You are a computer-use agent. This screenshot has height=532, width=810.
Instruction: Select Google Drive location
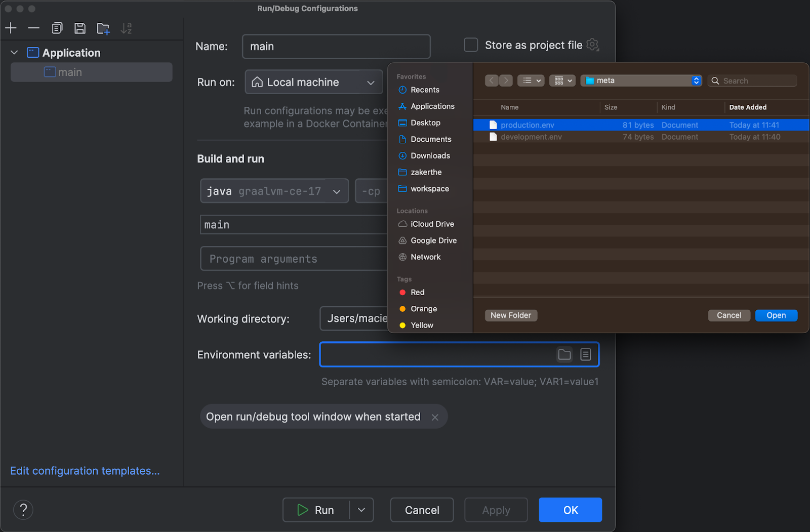point(428,240)
